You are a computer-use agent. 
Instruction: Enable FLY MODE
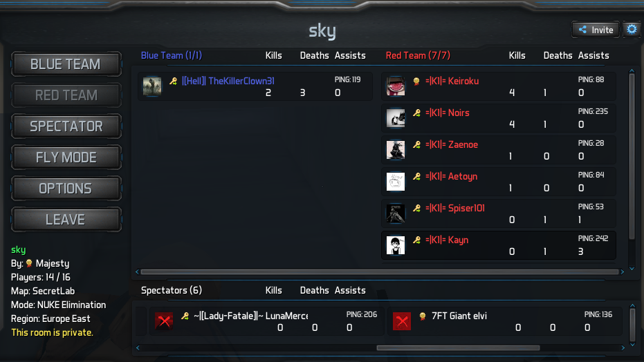point(66,158)
